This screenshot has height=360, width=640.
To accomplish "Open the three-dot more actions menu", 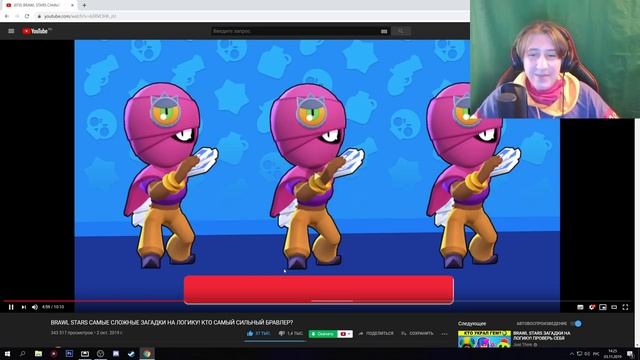I will [x=444, y=333].
